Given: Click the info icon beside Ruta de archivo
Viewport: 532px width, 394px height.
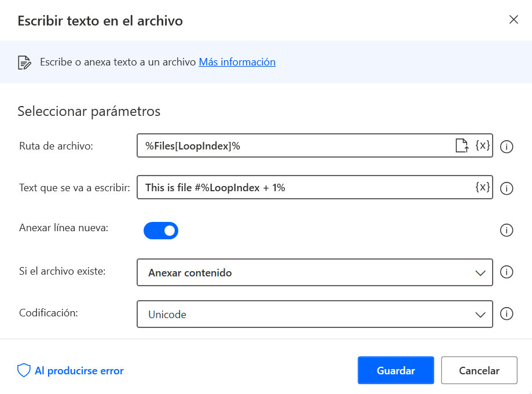Looking at the screenshot, I should click(x=507, y=147).
